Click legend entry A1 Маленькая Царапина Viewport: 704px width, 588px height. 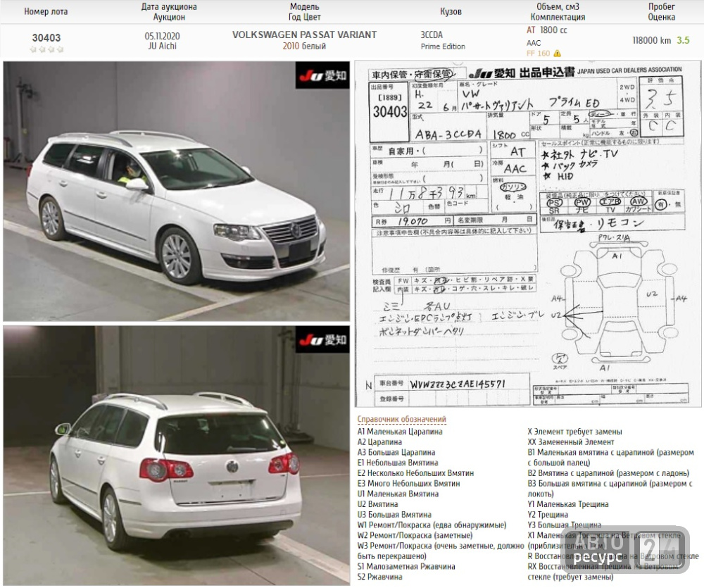point(400,432)
